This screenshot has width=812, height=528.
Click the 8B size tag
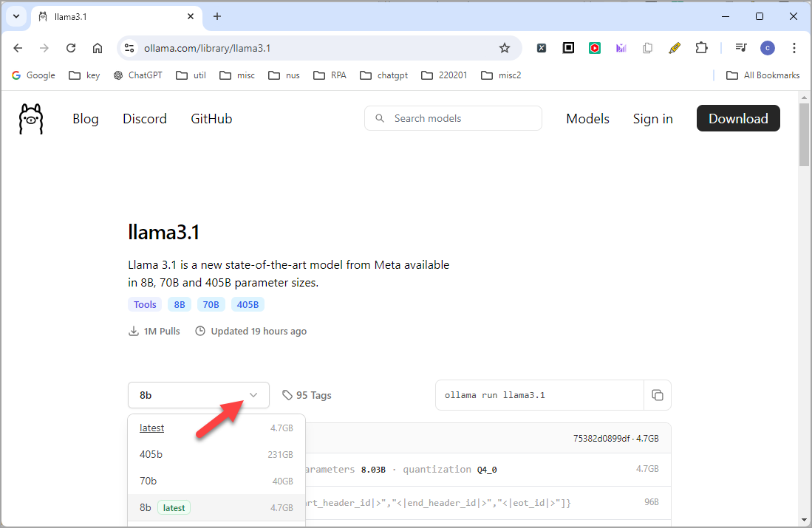[x=180, y=304]
